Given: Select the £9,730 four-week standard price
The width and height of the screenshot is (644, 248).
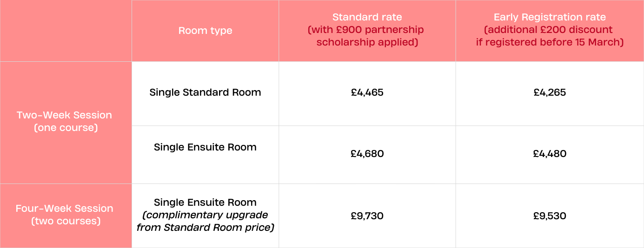Looking at the screenshot, I should [x=367, y=216].
